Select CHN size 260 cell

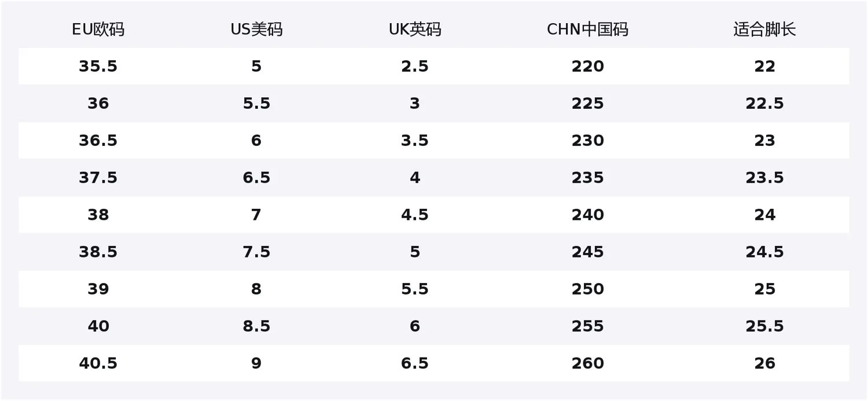click(x=587, y=363)
